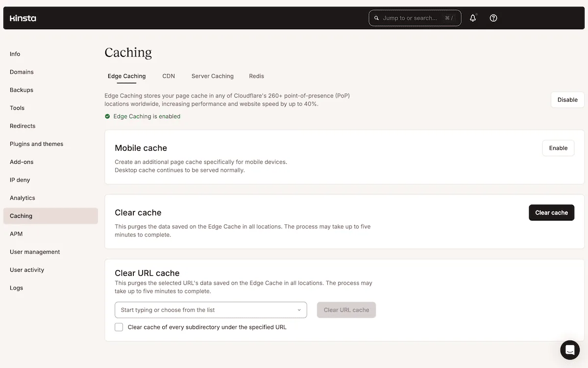
Task: Switch to the CDN tab
Action: point(169,76)
